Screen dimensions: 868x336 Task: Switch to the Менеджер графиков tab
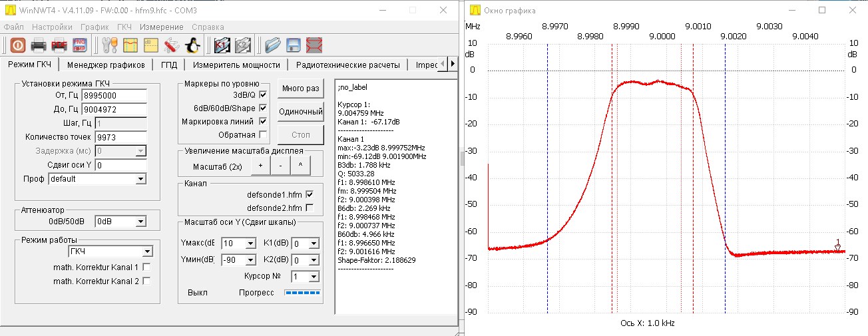pos(106,65)
